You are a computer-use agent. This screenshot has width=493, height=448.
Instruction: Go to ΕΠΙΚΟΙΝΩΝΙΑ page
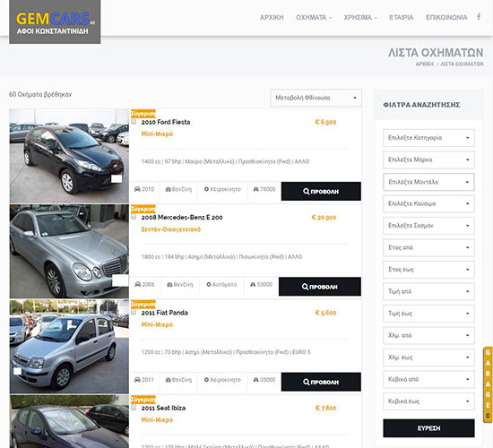[x=446, y=17]
